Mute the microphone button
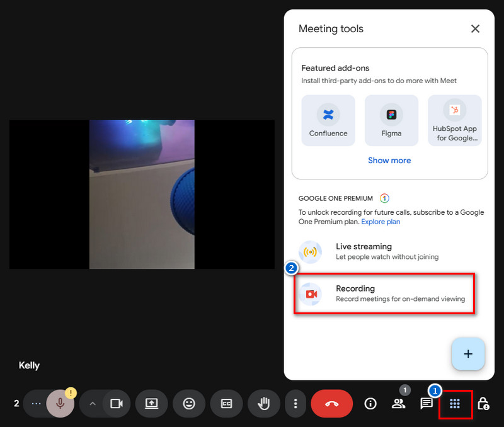Image resolution: width=504 pixels, height=427 pixels. click(60, 404)
